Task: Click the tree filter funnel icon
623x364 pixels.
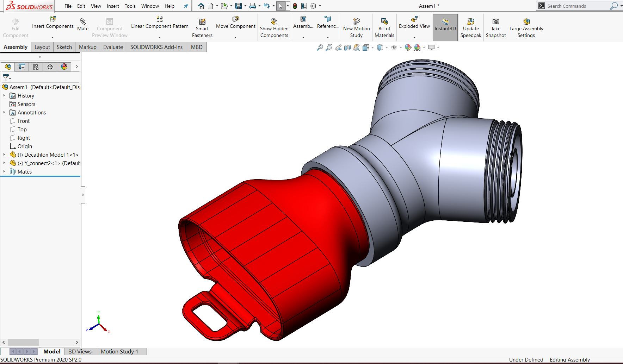Action: (6, 77)
